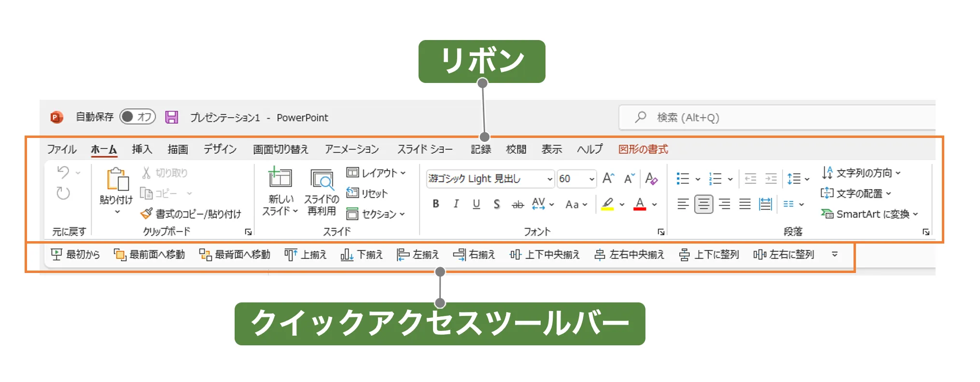Viewport: 980px width, 382px height.
Task: Align text right in paragraph group
Action: click(724, 205)
